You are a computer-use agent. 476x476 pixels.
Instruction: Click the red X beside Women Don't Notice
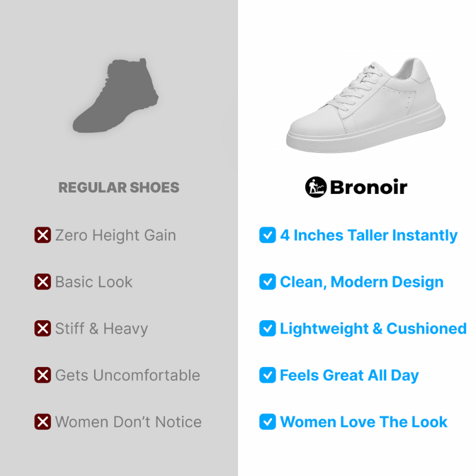pyautogui.click(x=42, y=422)
